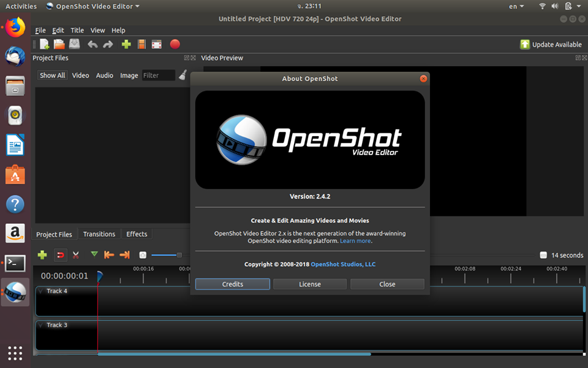Image resolution: width=588 pixels, height=368 pixels.
Task: Toggle the razor scissors tool
Action: [x=76, y=255]
